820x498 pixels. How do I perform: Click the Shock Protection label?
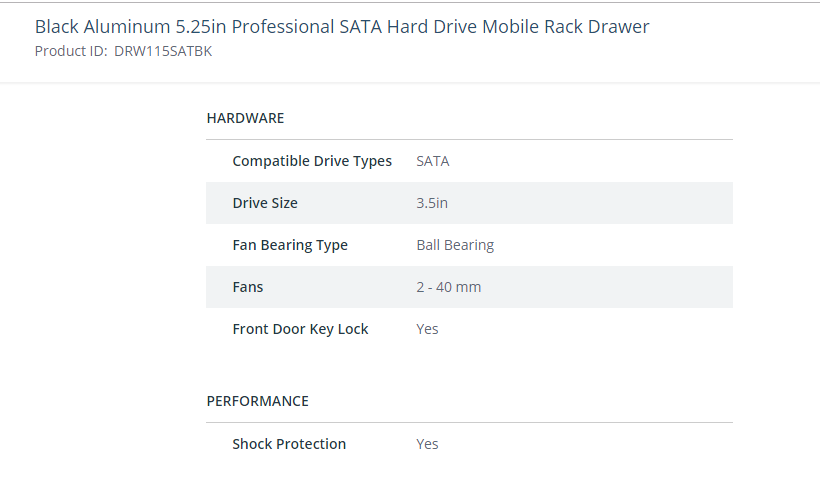pyautogui.click(x=289, y=444)
